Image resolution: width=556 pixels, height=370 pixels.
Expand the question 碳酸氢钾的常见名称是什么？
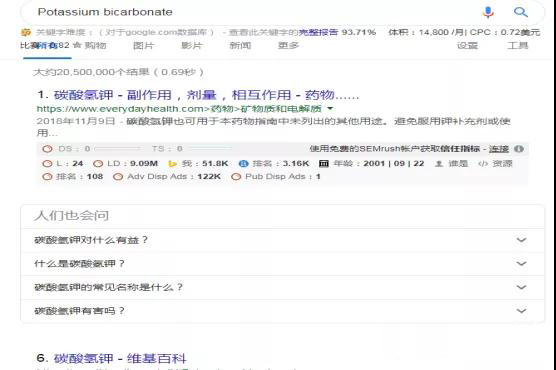283,287
